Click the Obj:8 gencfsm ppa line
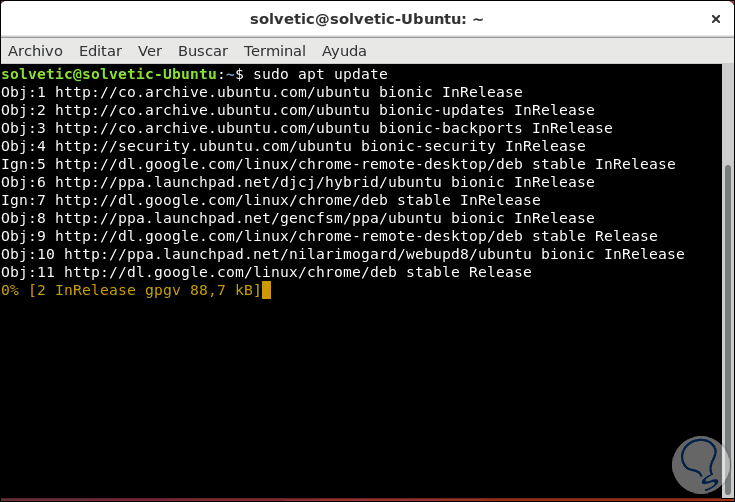Image resolution: width=735 pixels, height=502 pixels. [298, 218]
